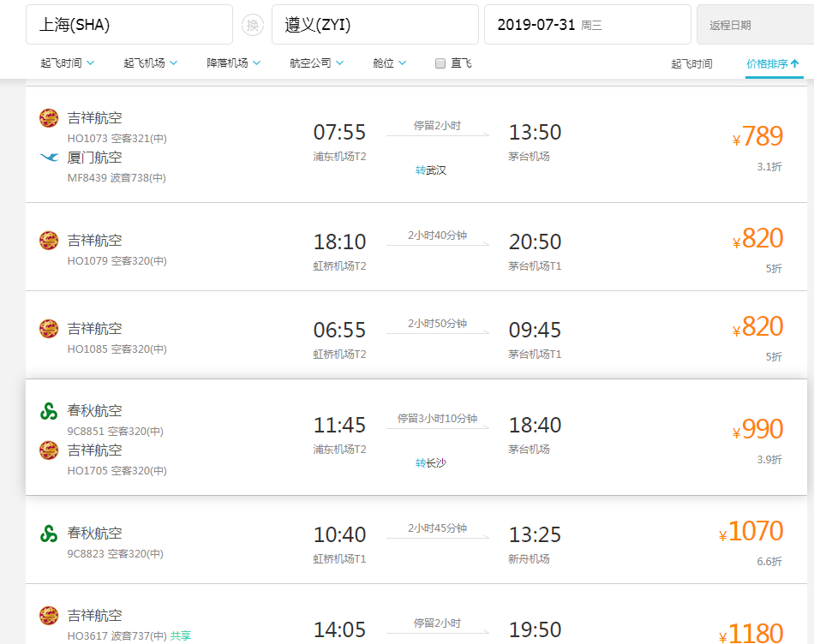Viewport: 814px width, 644px height.
Task: Select the 价格排序 sort tab
Action: tap(773, 64)
